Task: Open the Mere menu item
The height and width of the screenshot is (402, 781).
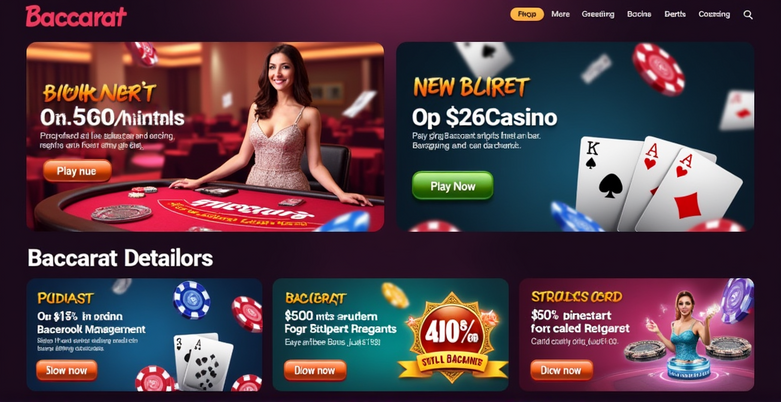Action: tap(560, 14)
